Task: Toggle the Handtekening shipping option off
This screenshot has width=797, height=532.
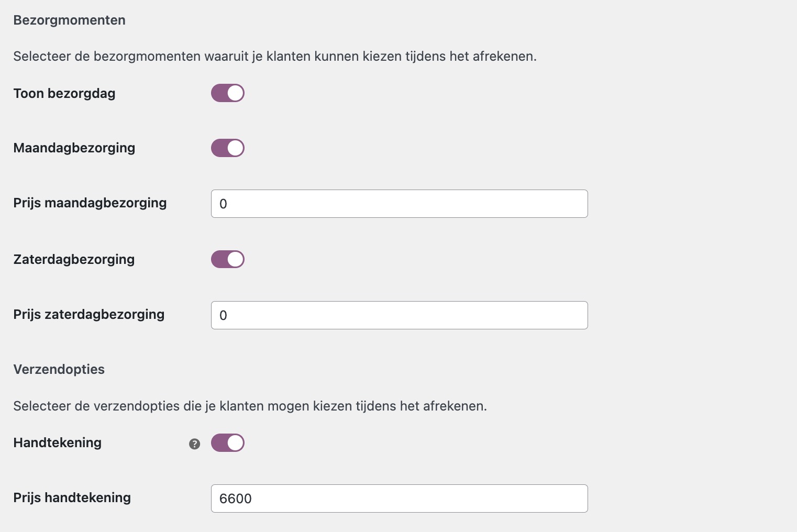Action: 227,442
